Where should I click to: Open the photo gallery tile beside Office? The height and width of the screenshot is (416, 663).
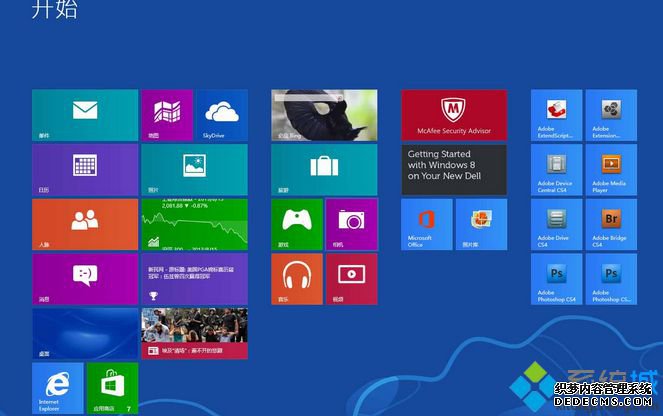tap(482, 224)
